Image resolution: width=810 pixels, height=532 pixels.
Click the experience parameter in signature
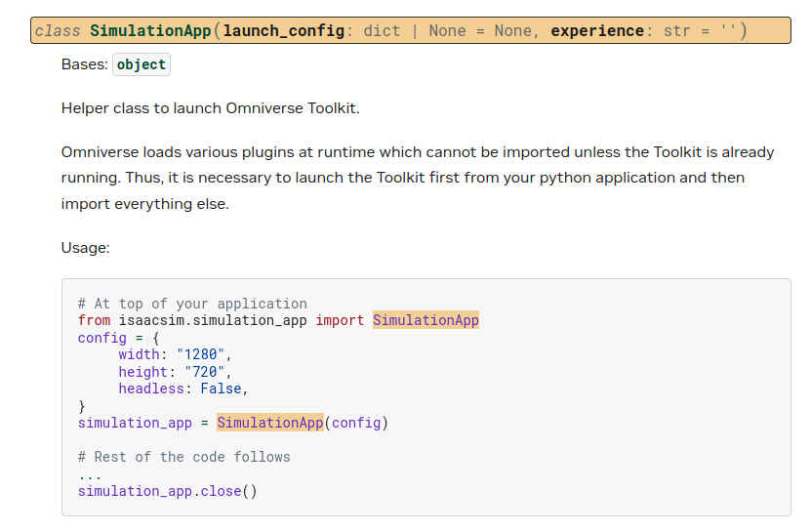[597, 30]
